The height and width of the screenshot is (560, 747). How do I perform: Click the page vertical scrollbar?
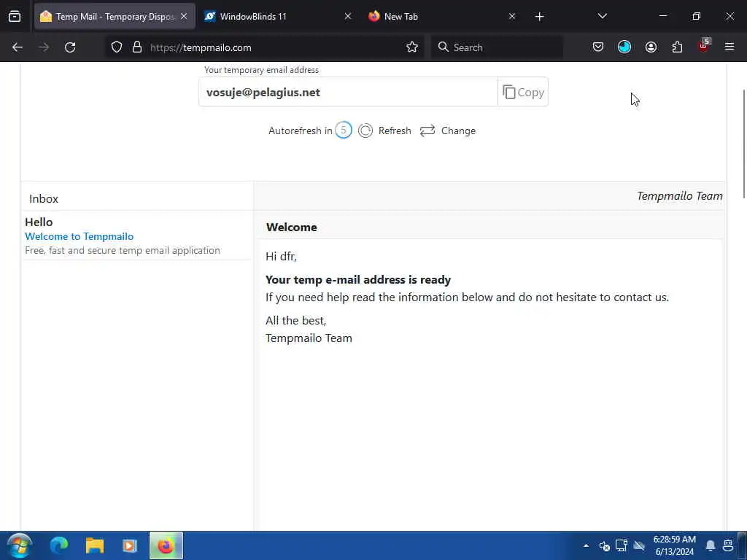point(743,144)
